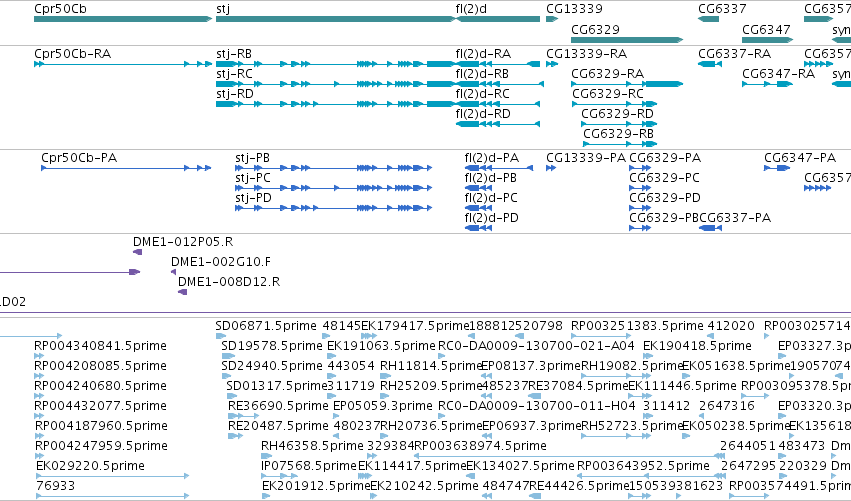
Task: Select the CG6347 gene bar
Action: tap(767, 40)
